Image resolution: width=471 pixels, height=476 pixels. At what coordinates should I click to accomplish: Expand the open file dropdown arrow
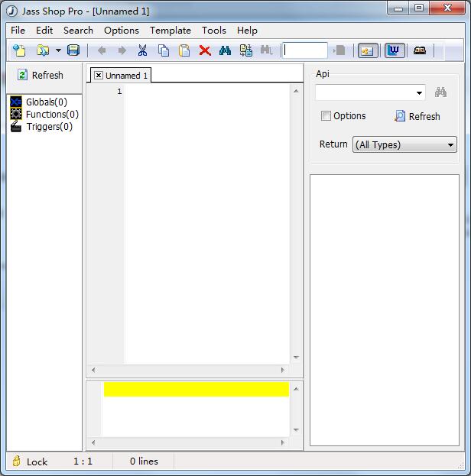[58, 50]
